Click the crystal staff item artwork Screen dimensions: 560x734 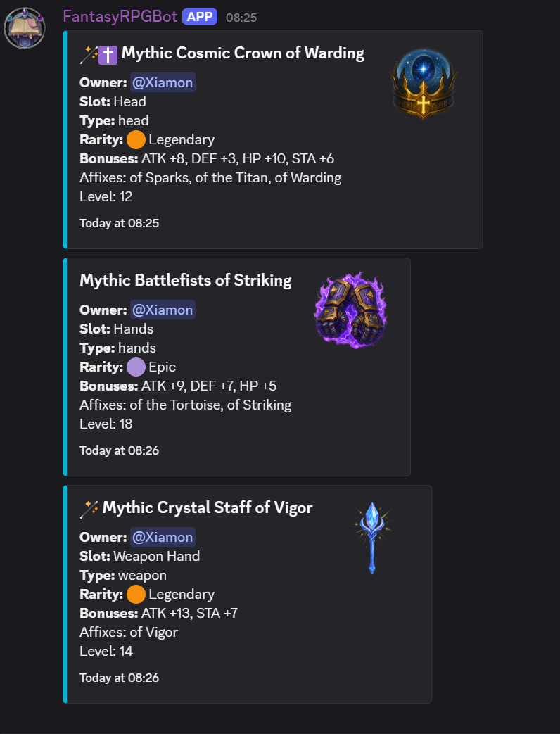(371, 537)
